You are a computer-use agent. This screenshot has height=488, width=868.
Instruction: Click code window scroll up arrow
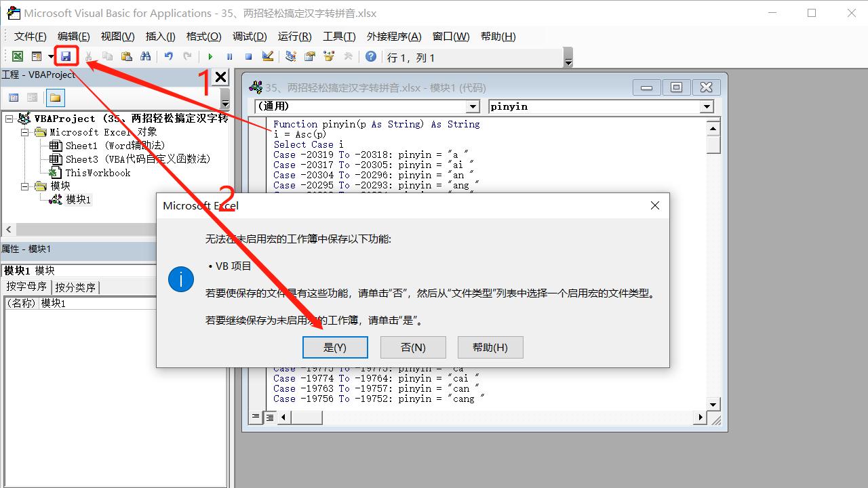[x=713, y=127]
